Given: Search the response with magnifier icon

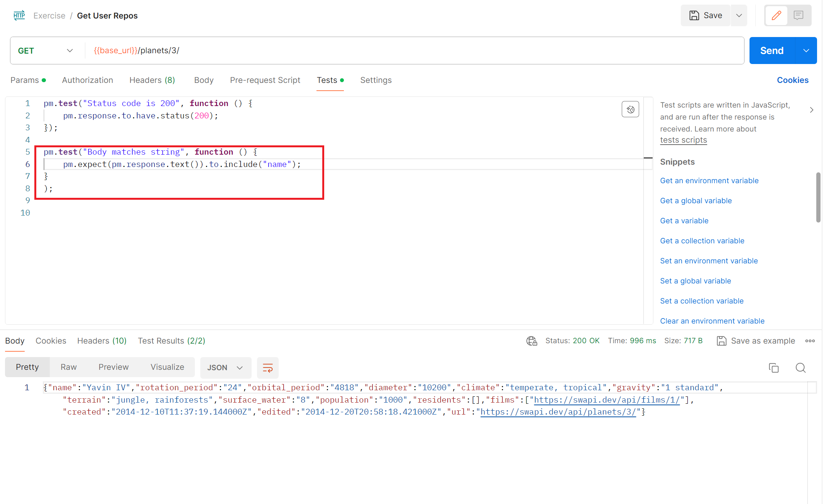Looking at the screenshot, I should tap(800, 367).
